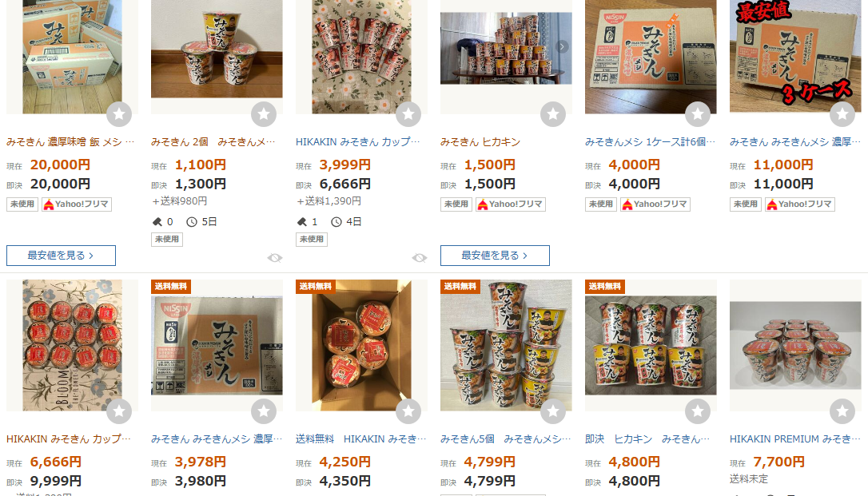The height and width of the screenshot is (496, 868).
Task: Toggle watchlist star on the 7,700円 HIKAKIN PREMIUM item
Action: coord(842,411)
